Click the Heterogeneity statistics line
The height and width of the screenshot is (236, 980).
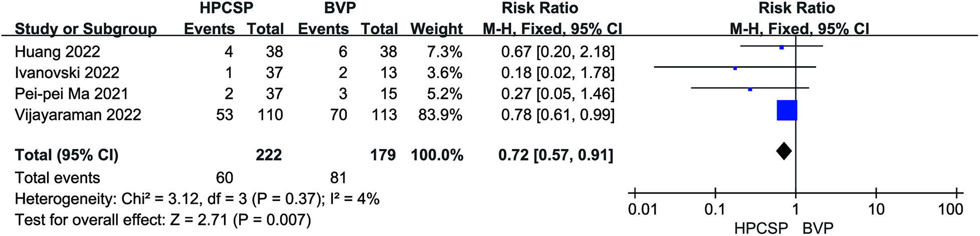coord(197,199)
